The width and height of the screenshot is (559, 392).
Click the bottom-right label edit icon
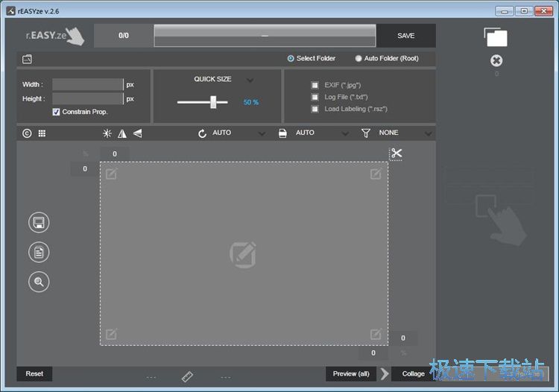point(376,334)
